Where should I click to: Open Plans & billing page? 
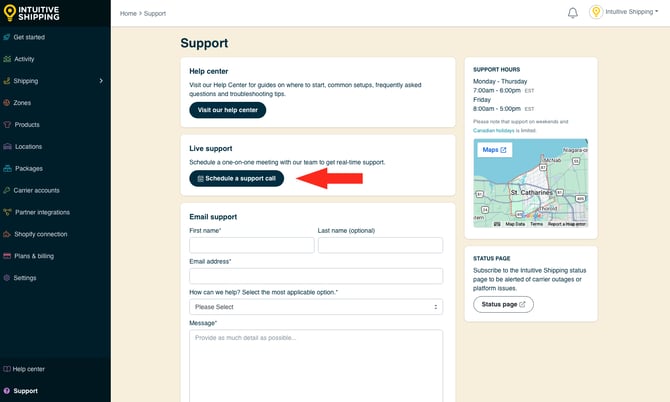point(34,256)
